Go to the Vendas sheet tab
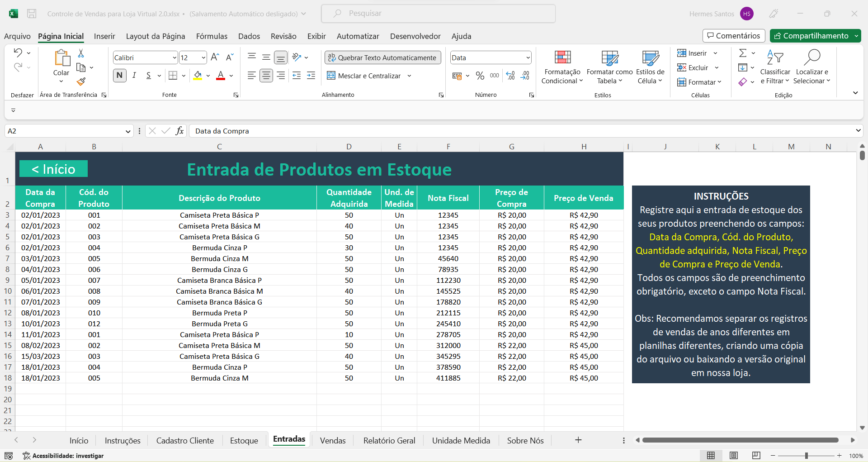 [333, 440]
